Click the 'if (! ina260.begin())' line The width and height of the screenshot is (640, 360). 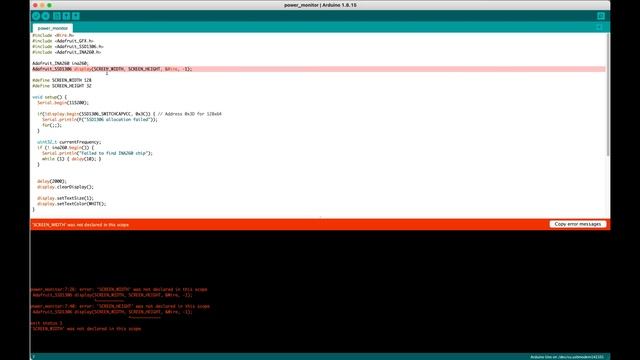(x=65, y=148)
